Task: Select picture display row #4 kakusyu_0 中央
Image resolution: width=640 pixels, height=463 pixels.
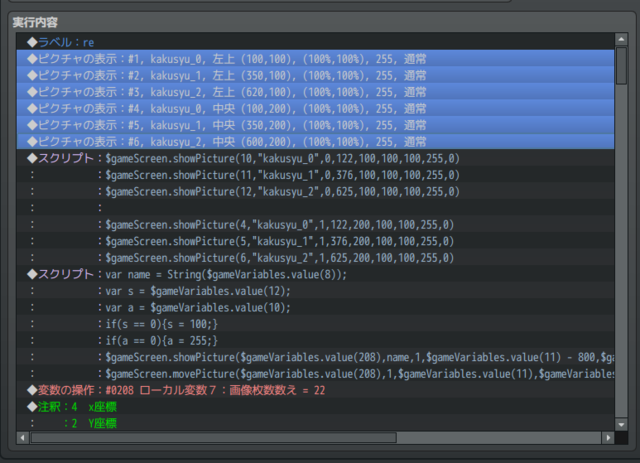Action: [x=315, y=109]
